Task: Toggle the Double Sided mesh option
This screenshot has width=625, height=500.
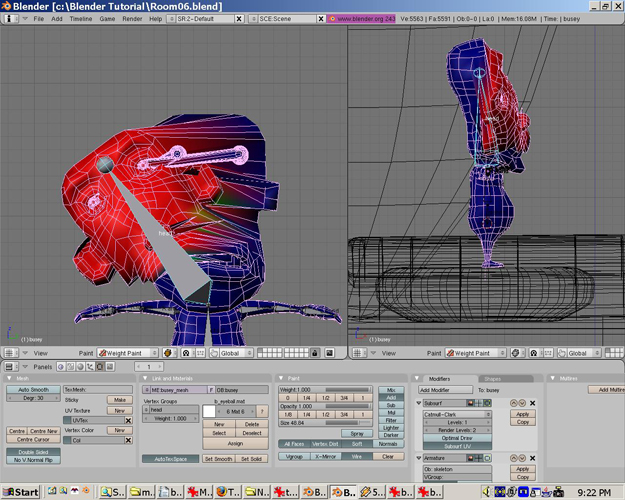Action: [33, 452]
